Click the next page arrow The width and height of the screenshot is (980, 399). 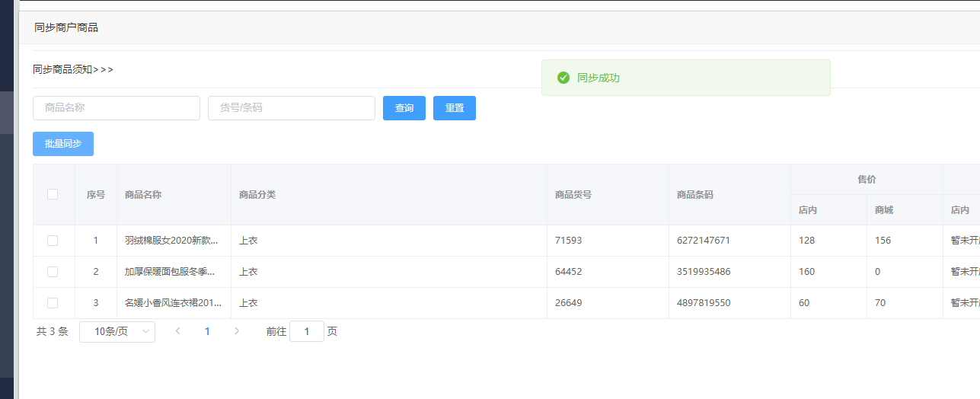(237, 331)
